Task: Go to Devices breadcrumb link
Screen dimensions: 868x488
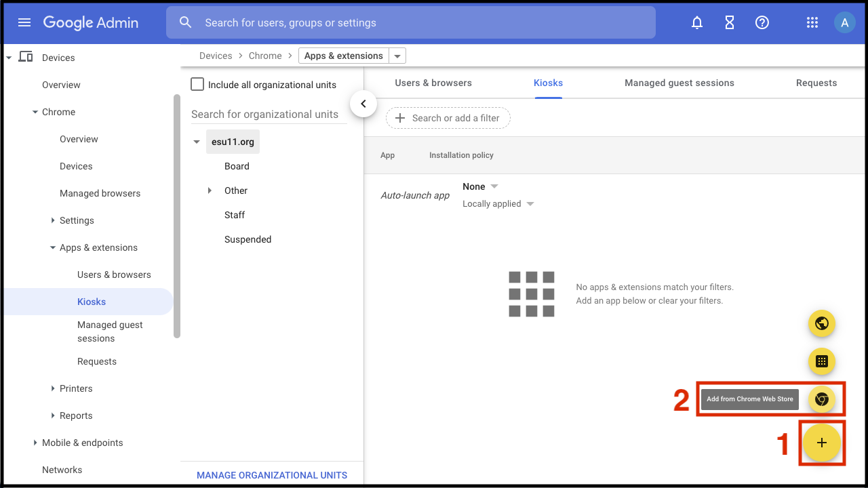Action: tap(216, 56)
